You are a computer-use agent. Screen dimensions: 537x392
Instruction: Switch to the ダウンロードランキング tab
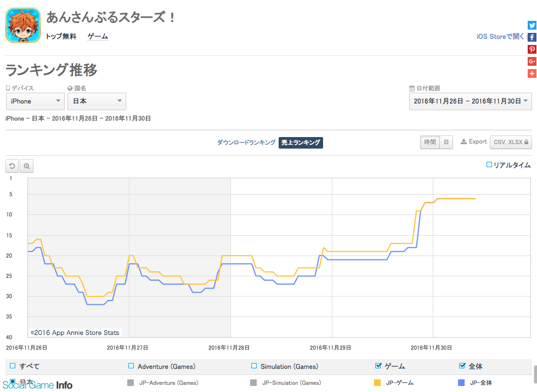click(246, 143)
